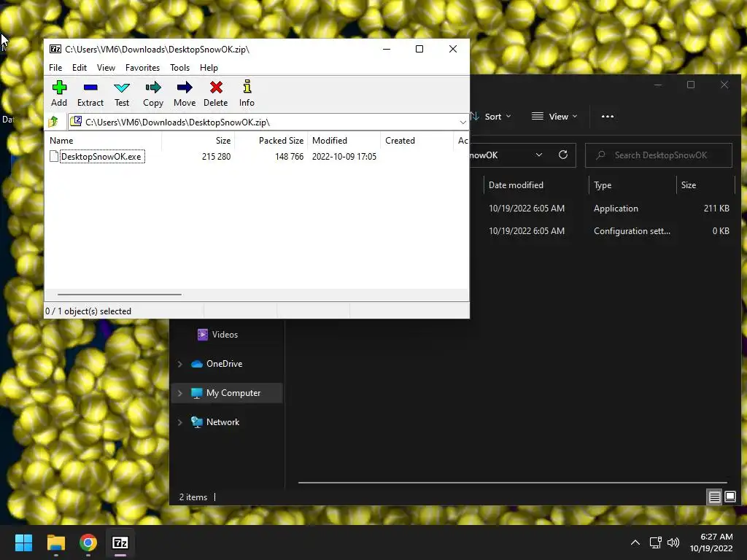The height and width of the screenshot is (560, 747).
Task: Show hidden system tray icons
Action: point(635,542)
